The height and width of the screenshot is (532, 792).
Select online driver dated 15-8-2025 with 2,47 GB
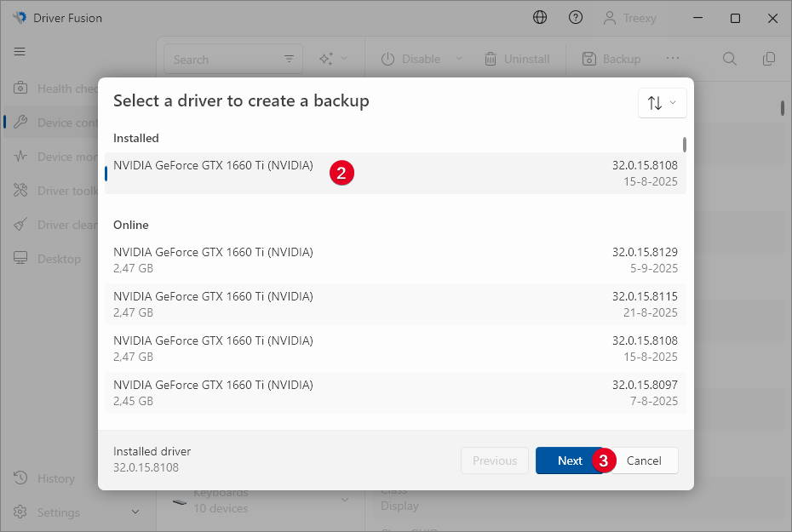point(395,348)
